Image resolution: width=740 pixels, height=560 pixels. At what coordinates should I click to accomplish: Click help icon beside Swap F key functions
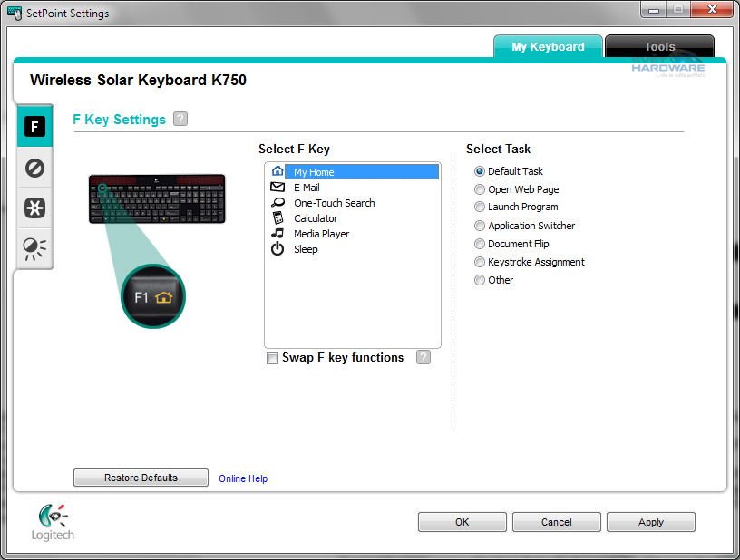click(x=424, y=358)
